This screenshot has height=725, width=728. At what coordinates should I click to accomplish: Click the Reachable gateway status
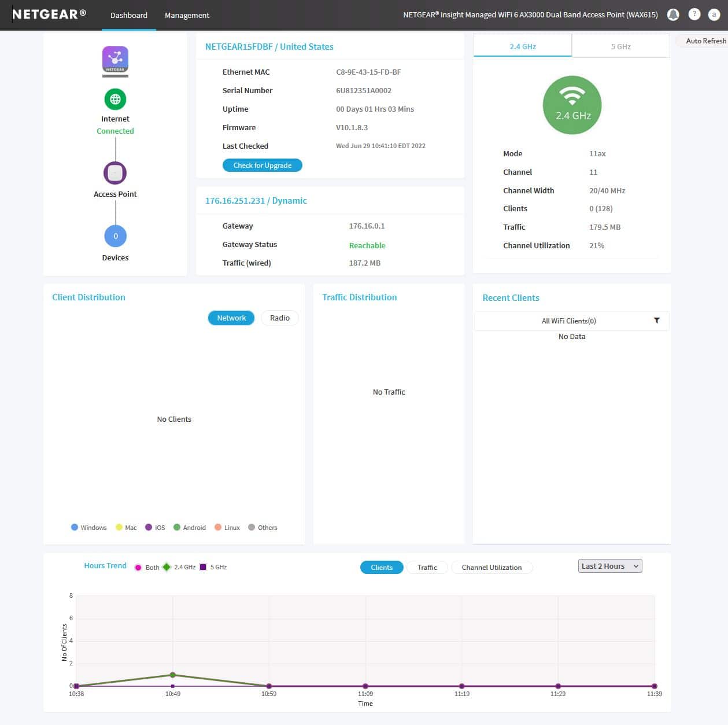[367, 246]
